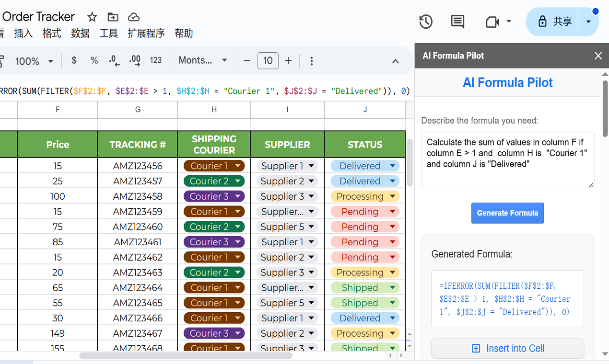Click the sheet vertical scrollbar thumb
609x364 pixels.
point(410,162)
